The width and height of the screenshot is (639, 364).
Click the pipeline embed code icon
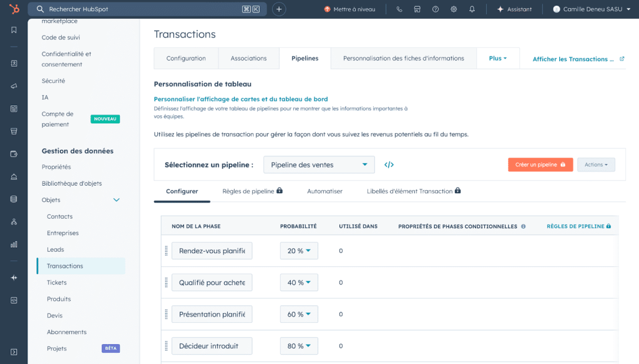[389, 165]
